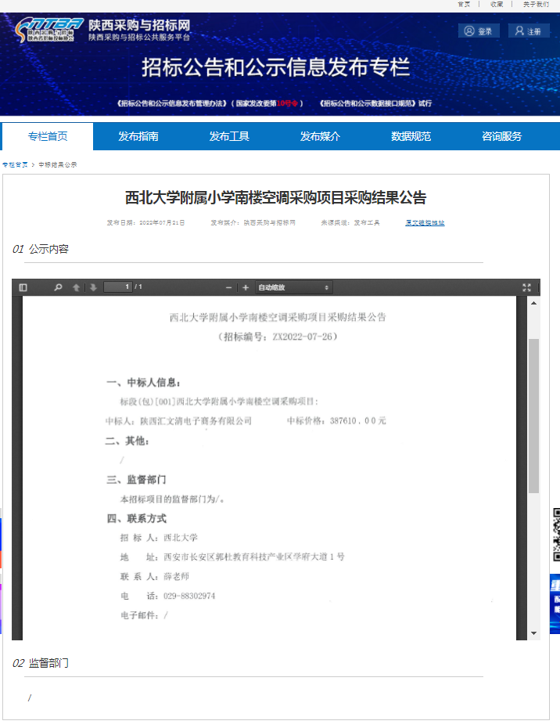
Task: Switch PDF viewer to fullscreen mode
Action: point(526,287)
